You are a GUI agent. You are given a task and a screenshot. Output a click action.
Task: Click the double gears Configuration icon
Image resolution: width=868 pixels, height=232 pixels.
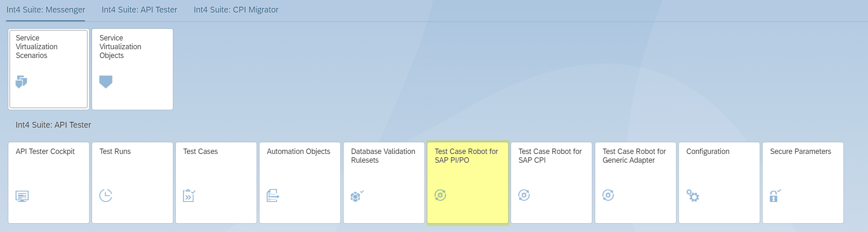pyautogui.click(x=693, y=195)
